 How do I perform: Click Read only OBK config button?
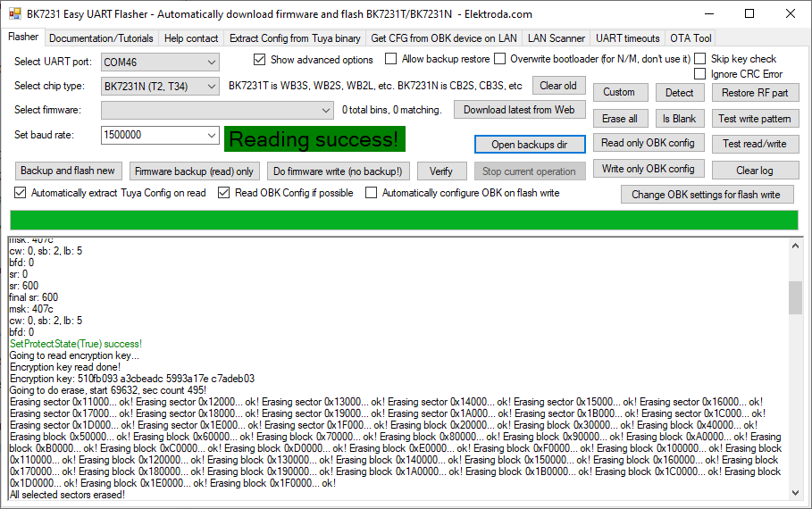[x=648, y=143]
